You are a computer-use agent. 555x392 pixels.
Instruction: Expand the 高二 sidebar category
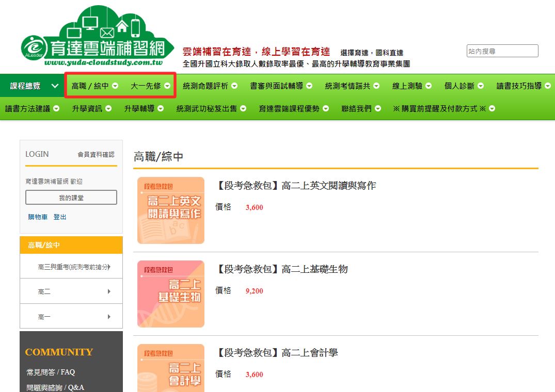pyautogui.click(x=71, y=291)
